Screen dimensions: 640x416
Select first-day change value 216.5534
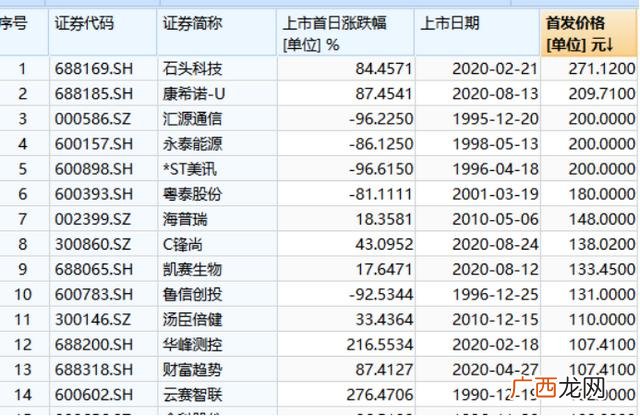(x=380, y=345)
